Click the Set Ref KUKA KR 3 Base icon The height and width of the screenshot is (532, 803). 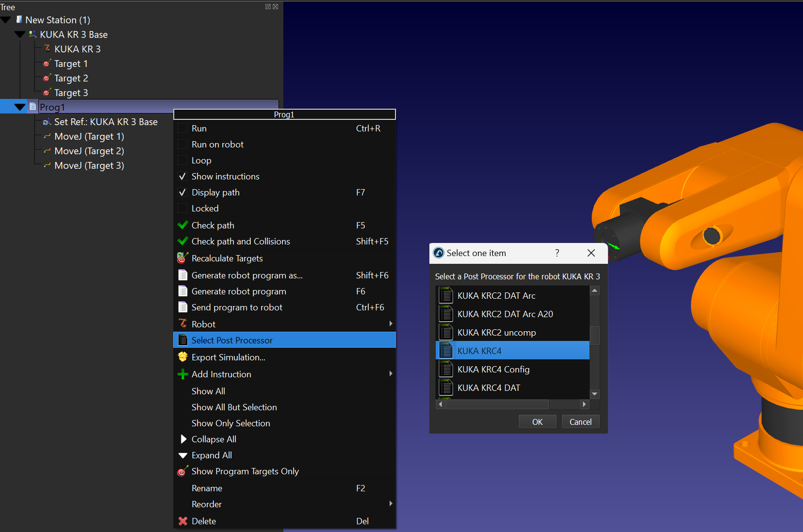pyautogui.click(x=47, y=122)
